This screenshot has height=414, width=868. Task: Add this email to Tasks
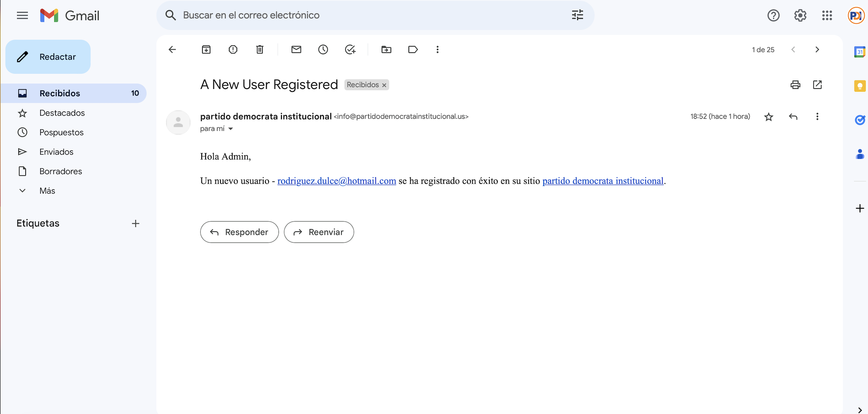pos(350,50)
